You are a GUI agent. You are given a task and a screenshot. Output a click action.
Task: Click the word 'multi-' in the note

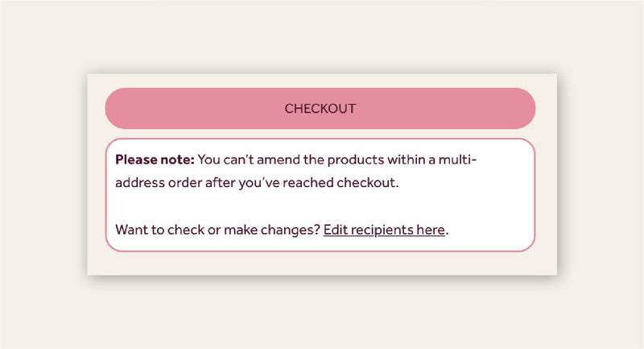[x=456, y=159]
